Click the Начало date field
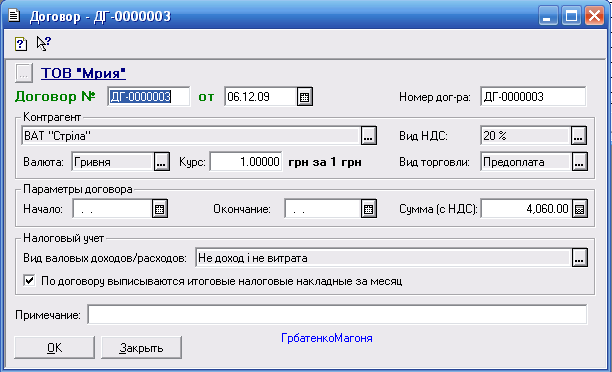The image size is (612, 372). click(x=112, y=209)
